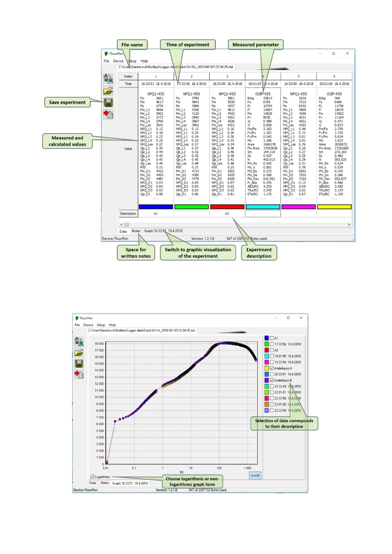The image size is (392, 554).
Task: Click magenta color bar under column 5
Action: pos(299,207)
